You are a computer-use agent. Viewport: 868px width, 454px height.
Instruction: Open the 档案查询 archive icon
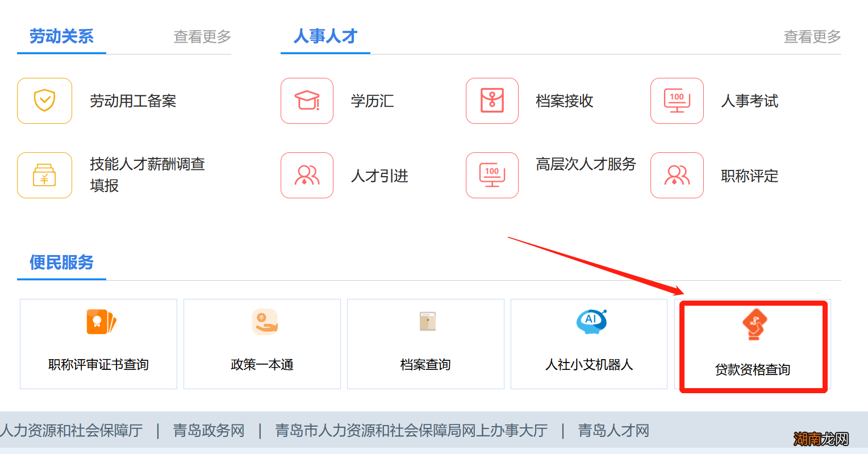(425, 322)
